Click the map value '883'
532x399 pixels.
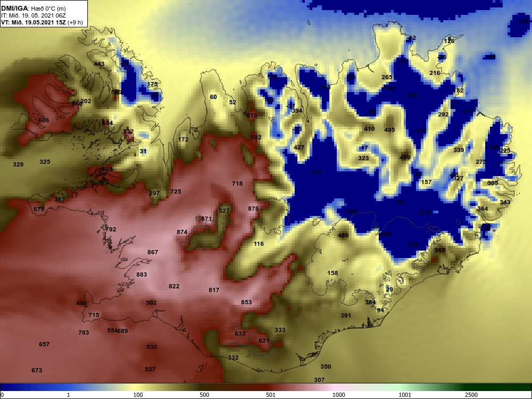(x=142, y=275)
